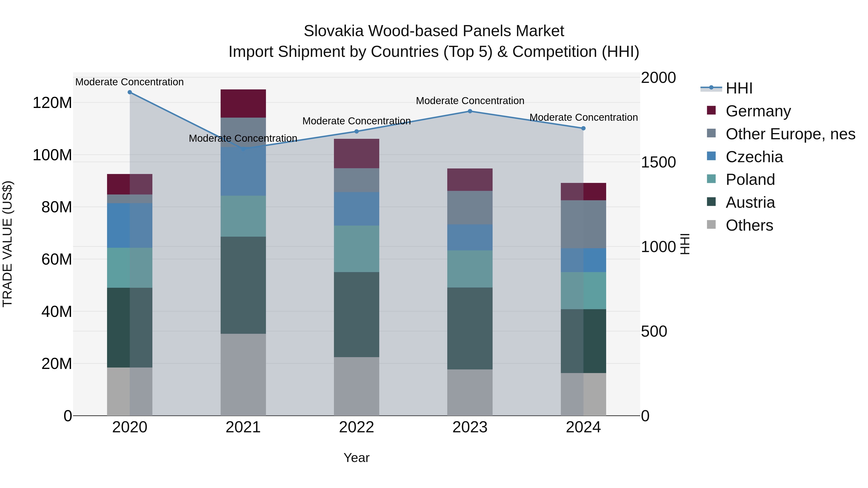The height and width of the screenshot is (488, 868).
Task: Select the 2023 HHI data point
Action: click(470, 111)
